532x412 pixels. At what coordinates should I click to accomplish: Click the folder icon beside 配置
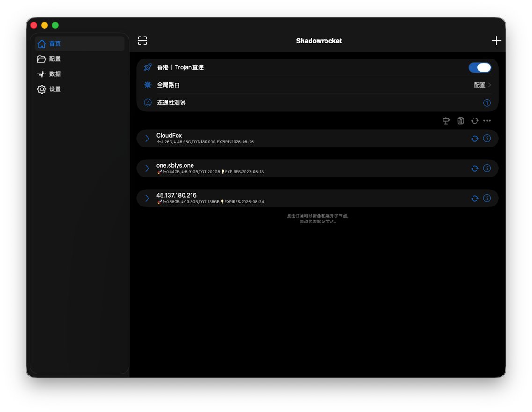point(42,59)
